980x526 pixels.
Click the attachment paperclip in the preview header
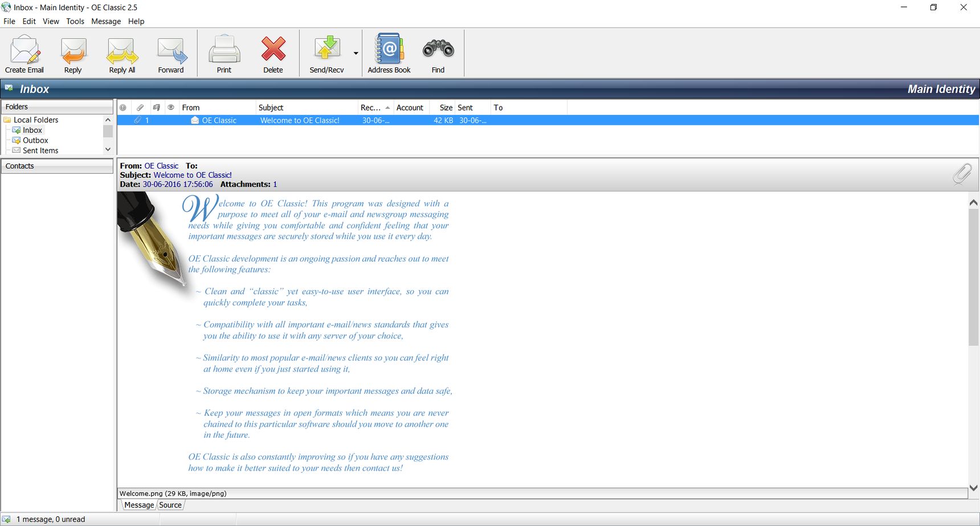(x=962, y=174)
